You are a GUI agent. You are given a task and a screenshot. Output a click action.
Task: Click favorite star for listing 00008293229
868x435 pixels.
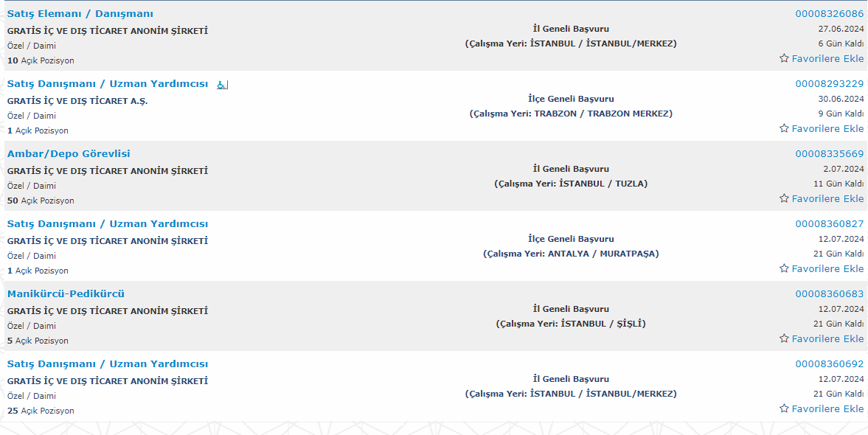(x=784, y=128)
